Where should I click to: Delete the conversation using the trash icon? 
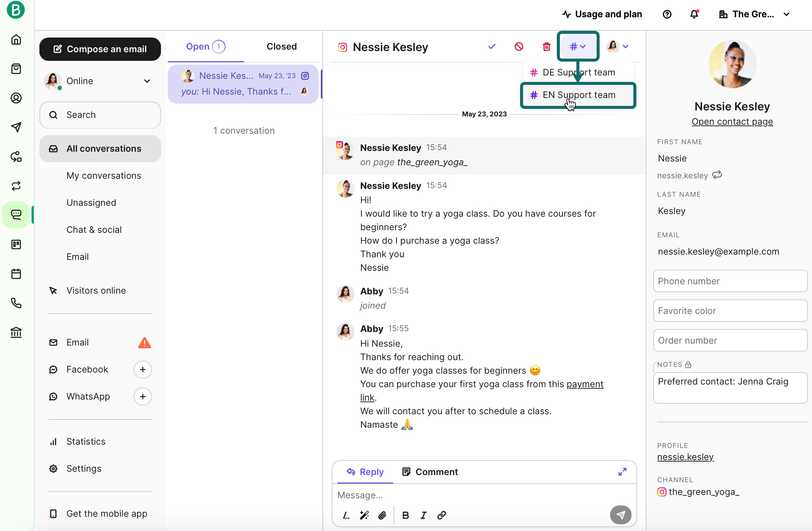point(546,47)
